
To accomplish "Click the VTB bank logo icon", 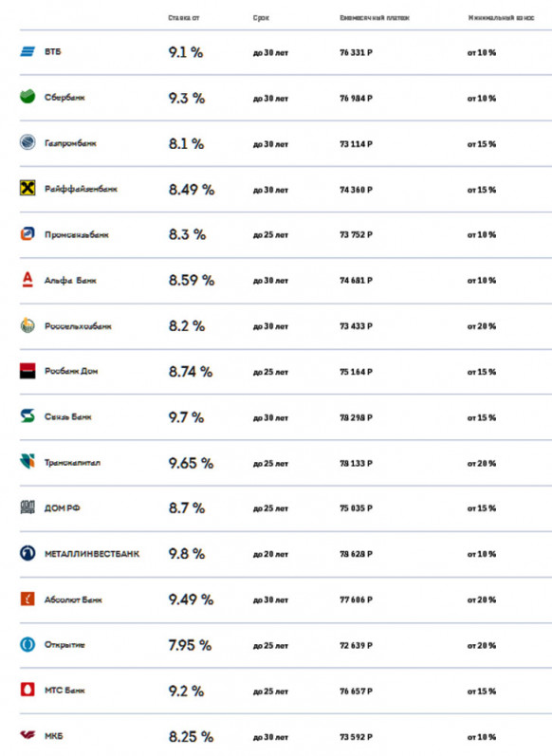I will pos(28,51).
